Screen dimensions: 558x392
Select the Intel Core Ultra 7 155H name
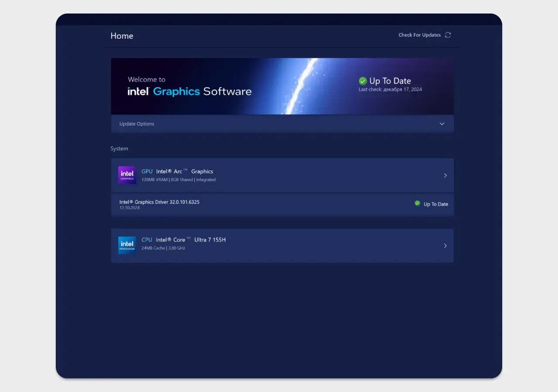pyautogui.click(x=191, y=240)
